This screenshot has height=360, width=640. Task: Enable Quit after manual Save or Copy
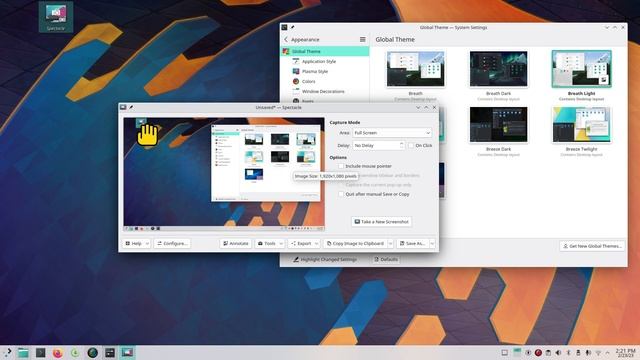click(341, 194)
